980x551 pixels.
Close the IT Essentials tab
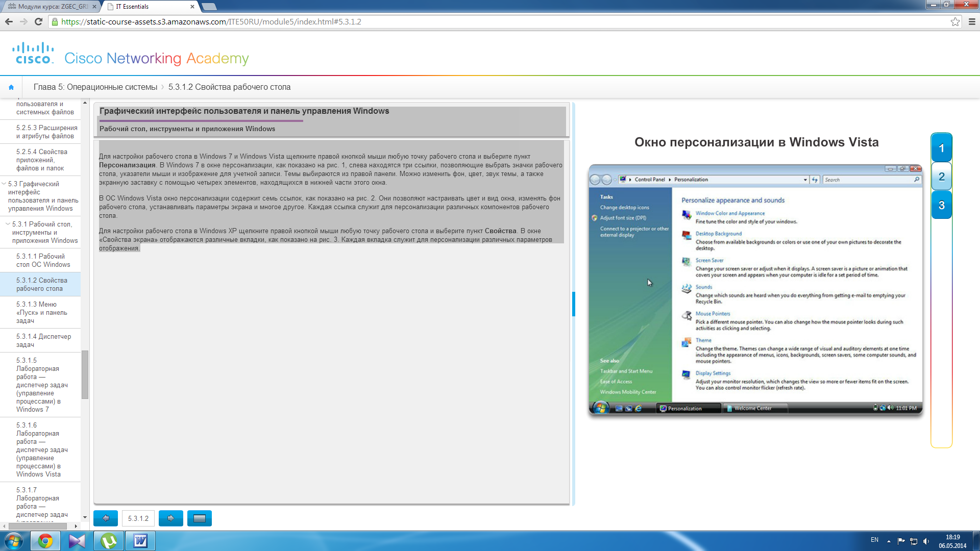pyautogui.click(x=192, y=7)
